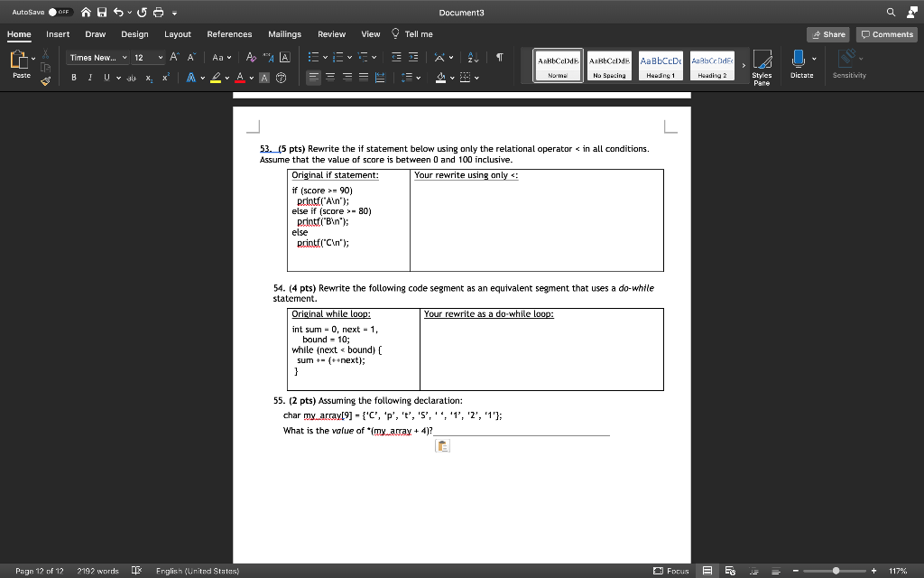924x578 pixels.
Task: Click the Format Painter brush icon
Action: [45, 81]
